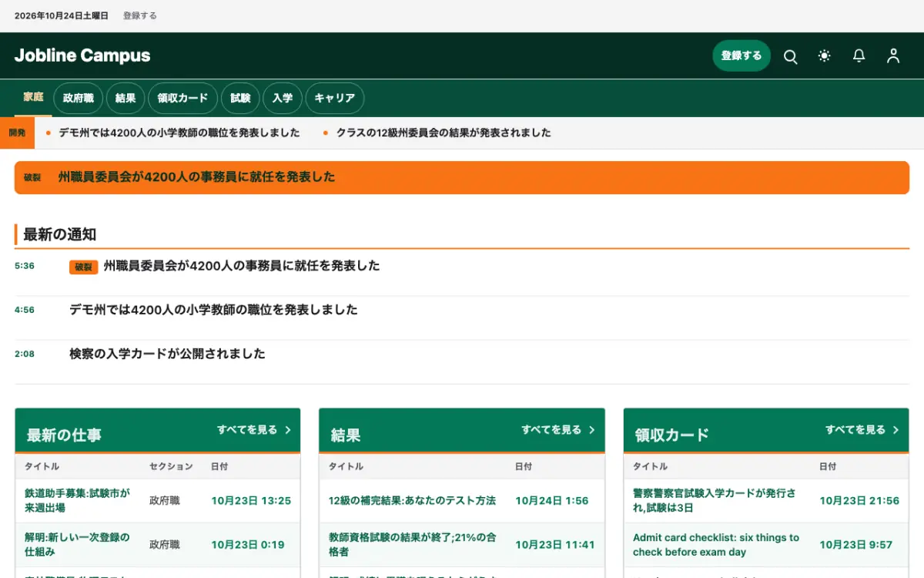Select the 領収カード navigation tab

coord(182,98)
